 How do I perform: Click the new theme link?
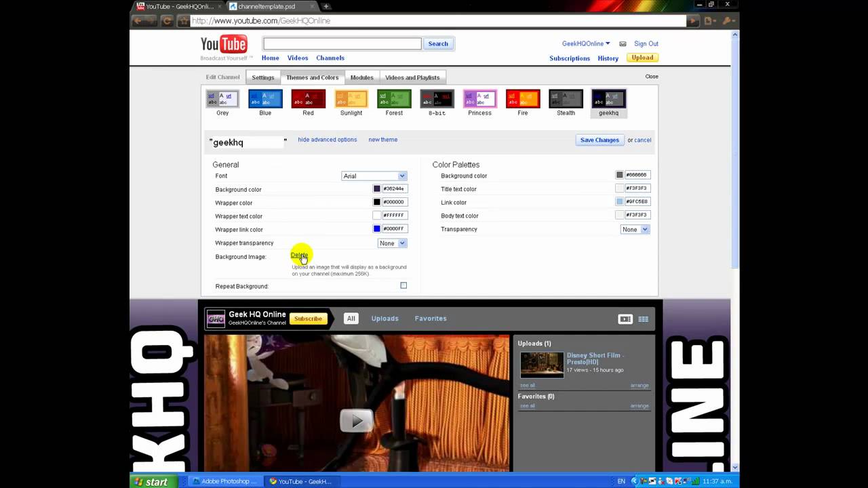(383, 140)
